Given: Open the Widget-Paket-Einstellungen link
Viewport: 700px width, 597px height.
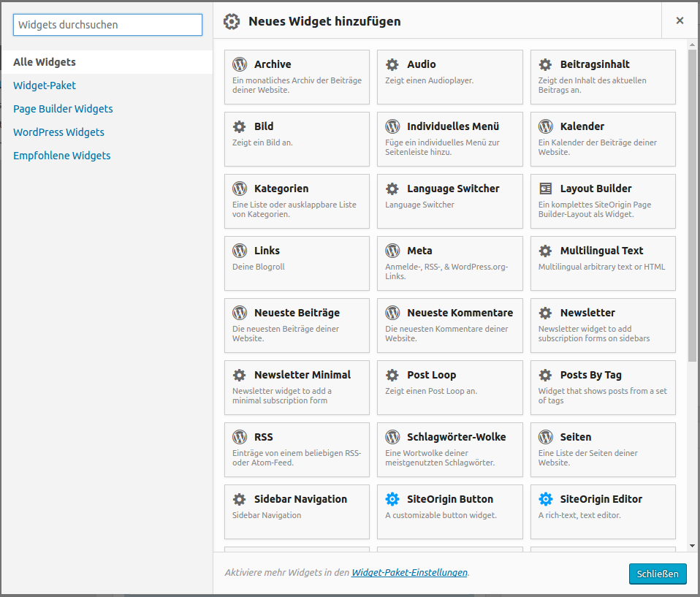Looking at the screenshot, I should point(409,572).
